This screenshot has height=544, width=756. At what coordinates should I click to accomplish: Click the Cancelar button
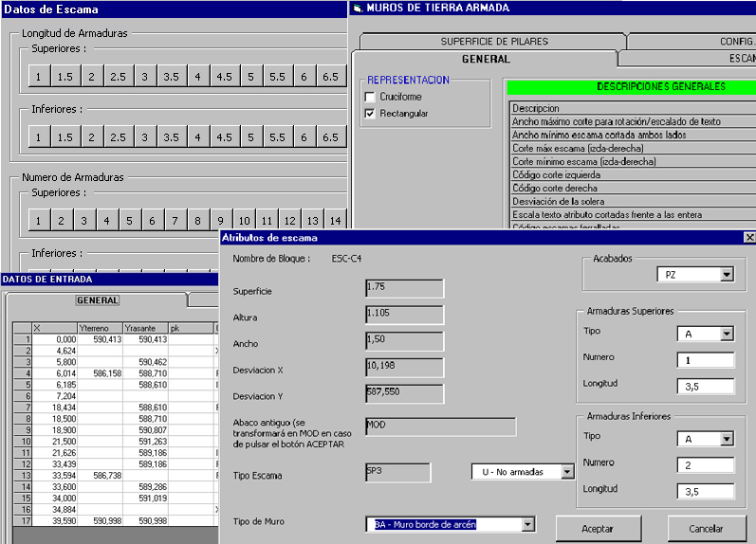(x=706, y=529)
